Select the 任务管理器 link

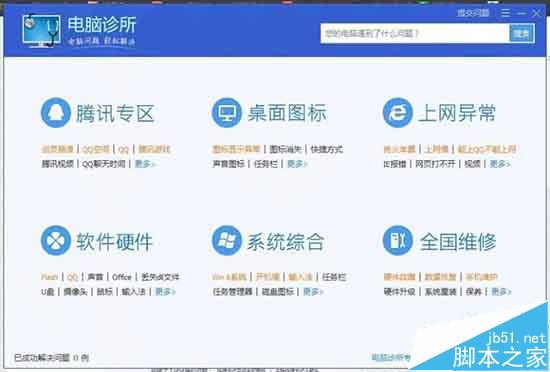coord(233,292)
